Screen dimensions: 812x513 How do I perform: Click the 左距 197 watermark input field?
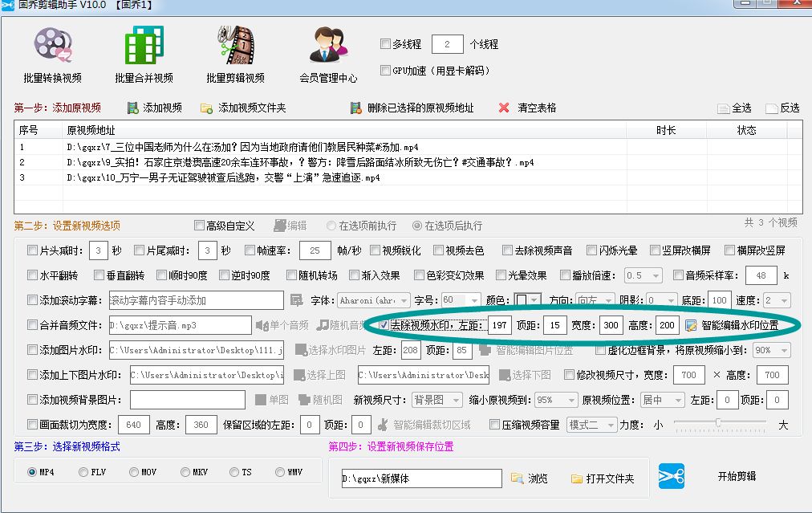[500, 325]
